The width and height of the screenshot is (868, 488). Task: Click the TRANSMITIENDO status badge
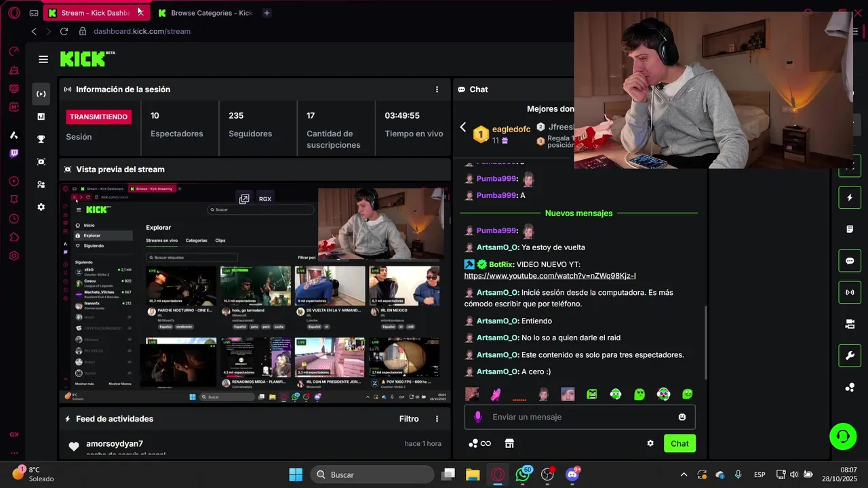pyautogui.click(x=99, y=117)
